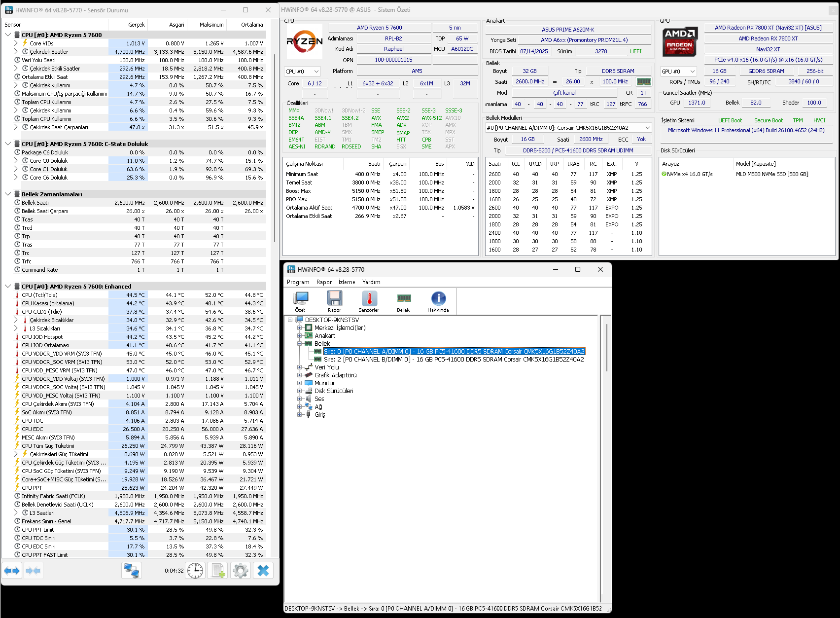Click the Rapor floppy disk toolbar icon
The width and height of the screenshot is (840, 618).
[x=334, y=301]
